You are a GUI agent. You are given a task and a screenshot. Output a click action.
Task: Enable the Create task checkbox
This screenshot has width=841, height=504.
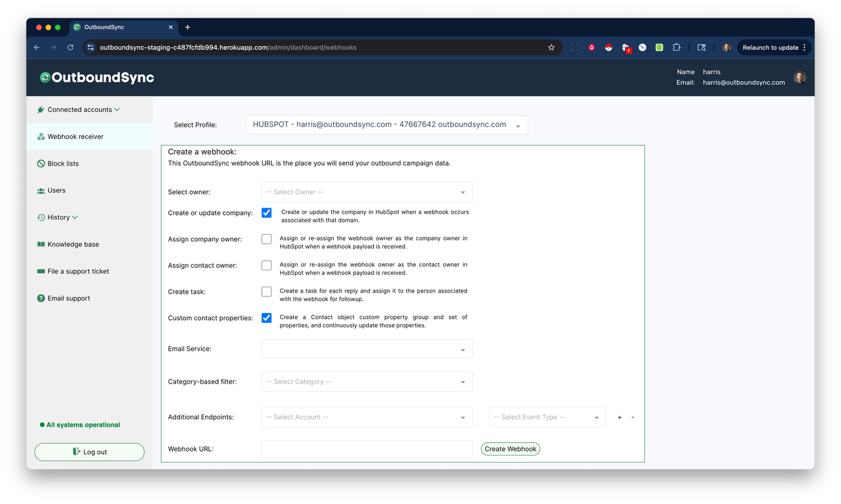[266, 291]
